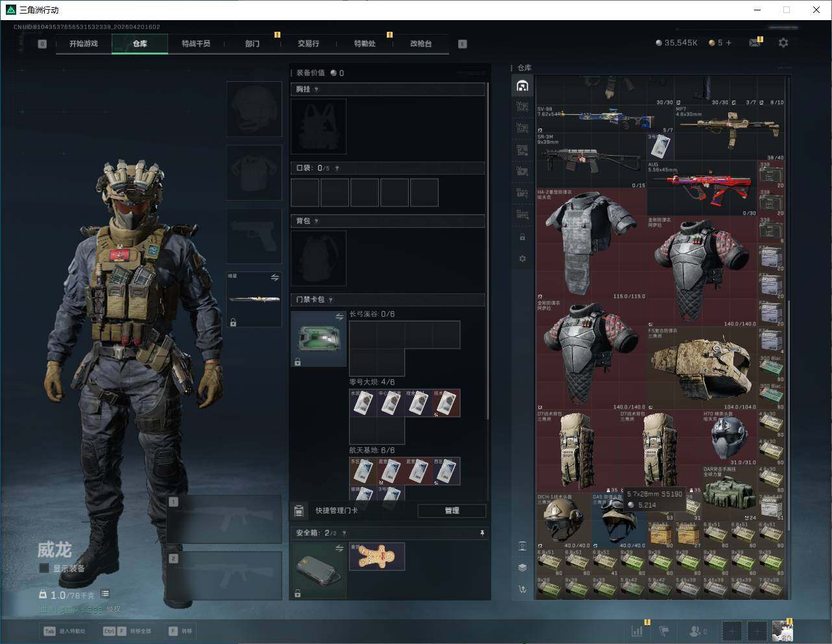Click the F 转移 button
The width and height of the screenshot is (832, 644).
click(181, 631)
